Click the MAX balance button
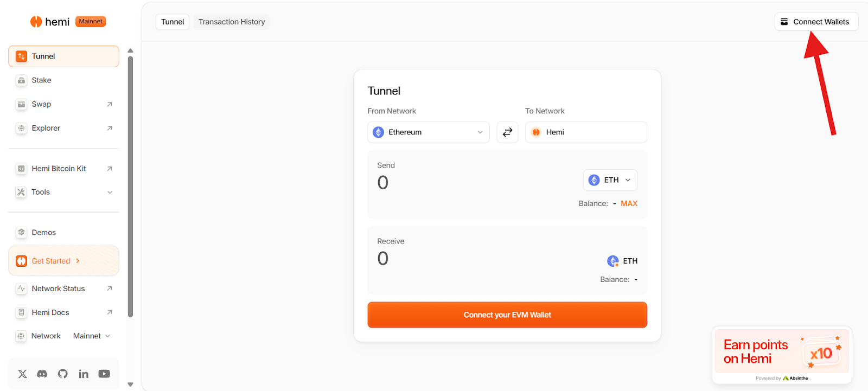Screen dimensions: 868x391 tap(629, 203)
